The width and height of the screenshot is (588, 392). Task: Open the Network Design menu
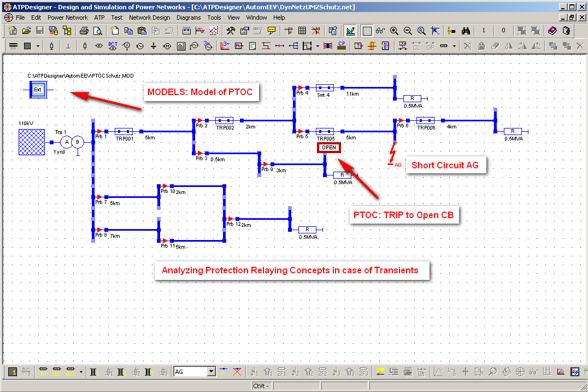149,17
